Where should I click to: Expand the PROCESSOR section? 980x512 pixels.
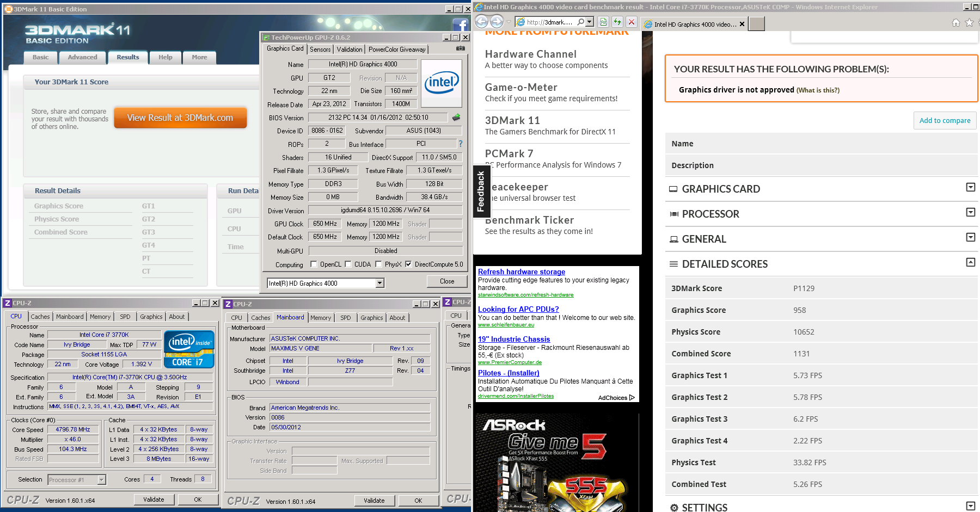[970, 213]
